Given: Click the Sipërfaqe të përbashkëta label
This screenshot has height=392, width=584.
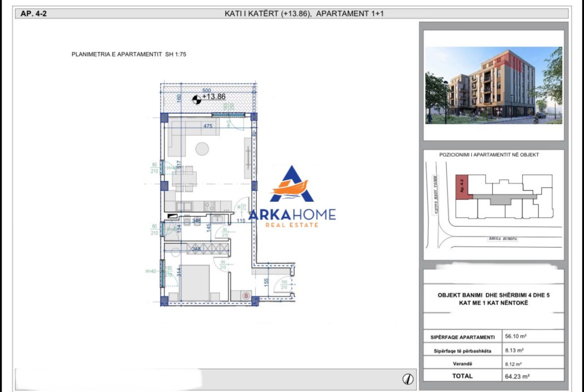Looking at the screenshot, I should pyautogui.click(x=462, y=351).
